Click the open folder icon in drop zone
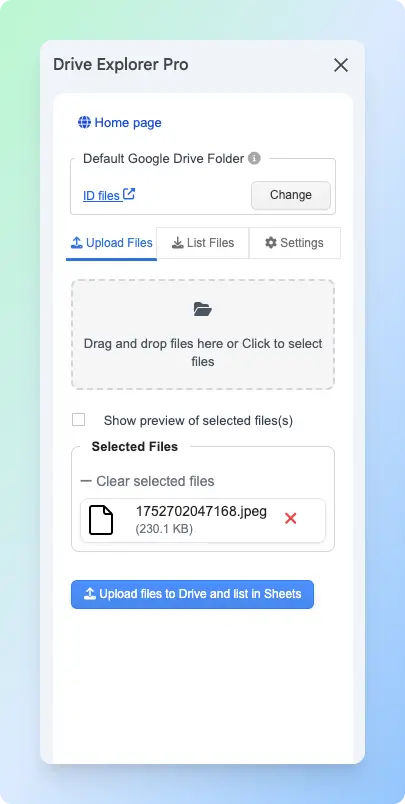 pyautogui.click(x=202, y=309)
